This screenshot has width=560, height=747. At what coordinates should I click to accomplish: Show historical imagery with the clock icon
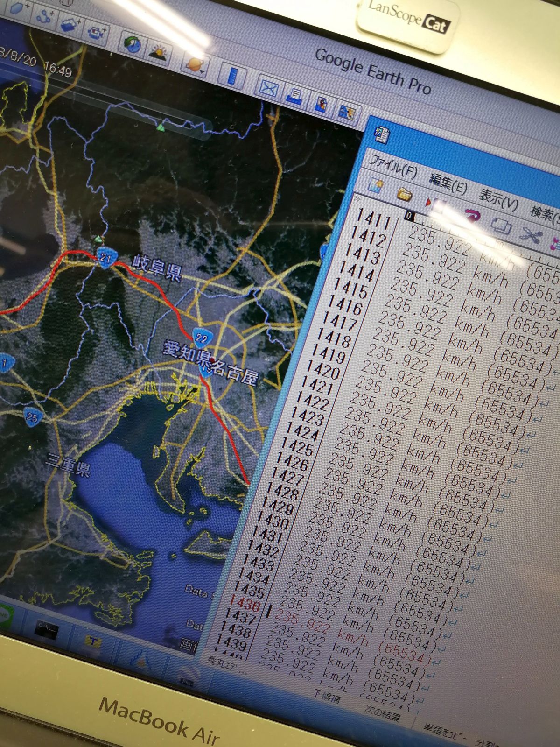coord(133,44)
